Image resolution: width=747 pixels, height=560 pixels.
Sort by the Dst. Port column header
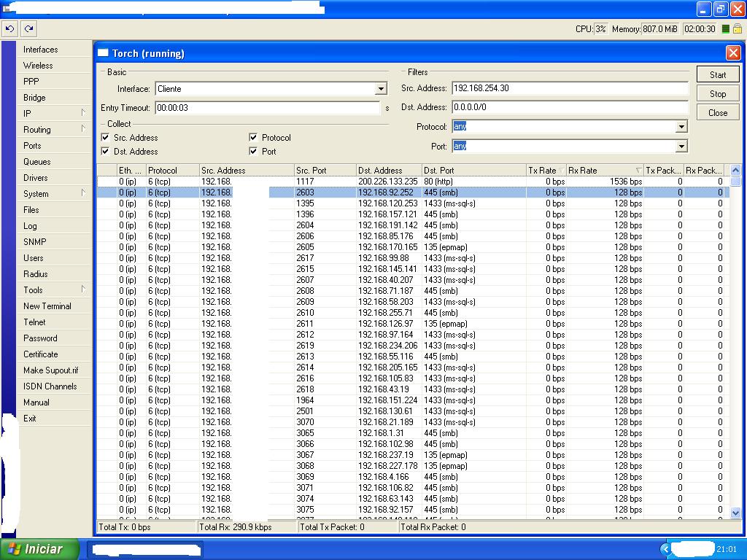click(474, 170)
